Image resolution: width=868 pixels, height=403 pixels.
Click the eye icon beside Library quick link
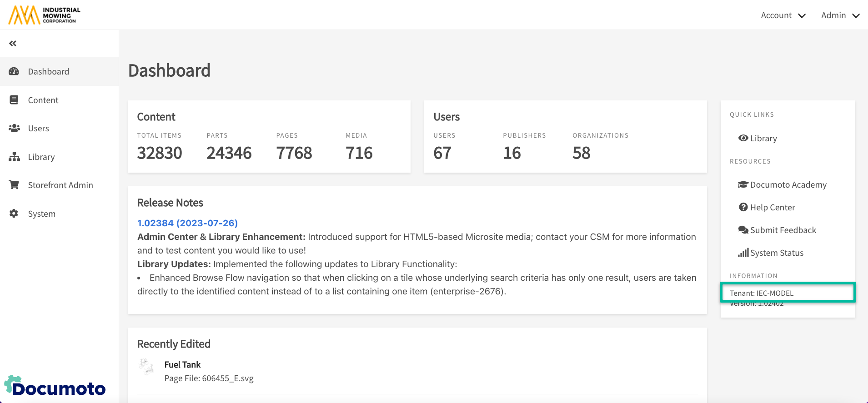[x=743, y=138]
